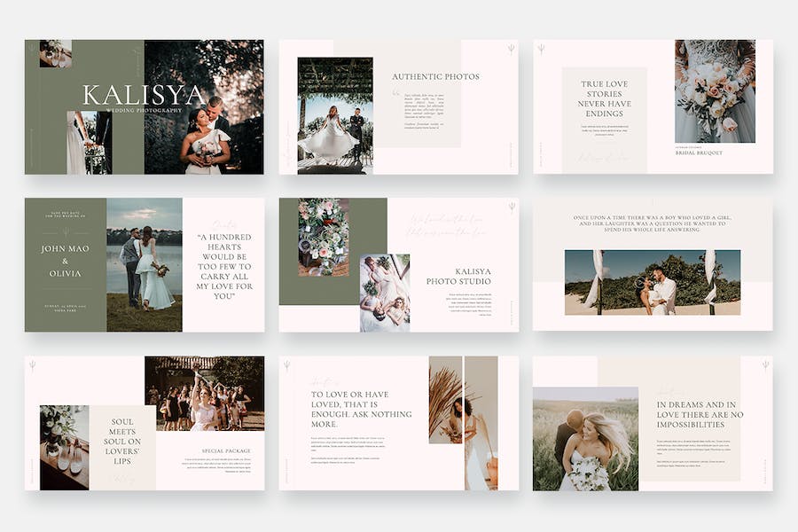Click the Authentic Photos heading

point(435,76)
